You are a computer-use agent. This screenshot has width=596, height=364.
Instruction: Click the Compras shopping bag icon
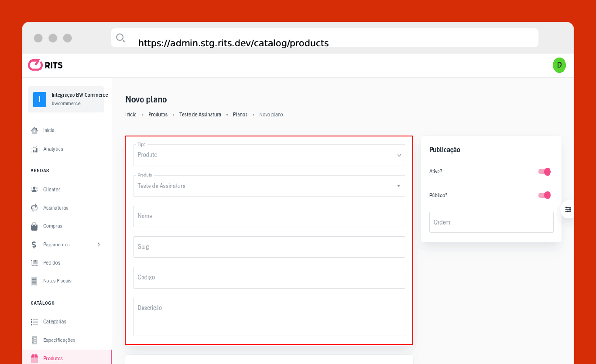click(x=34, y=226)
